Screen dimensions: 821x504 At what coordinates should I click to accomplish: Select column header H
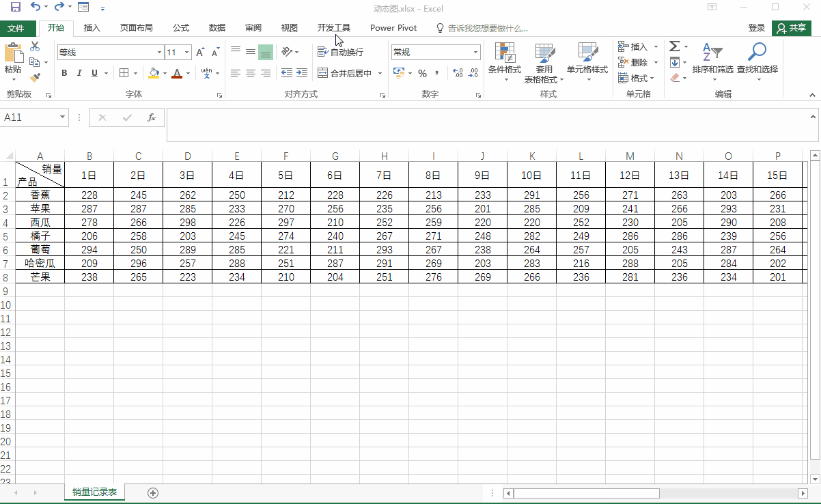coord(385,156)
